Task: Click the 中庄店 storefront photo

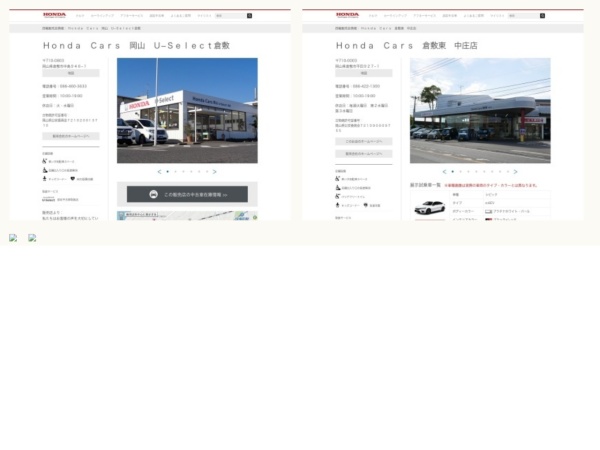Action: click(x=480, y=111)
